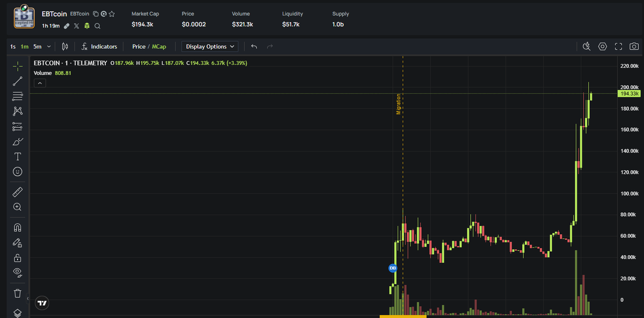Viewport: 644px width, 318px height.
Task: Select the trend line drawing tool
Action: [17, 81]
